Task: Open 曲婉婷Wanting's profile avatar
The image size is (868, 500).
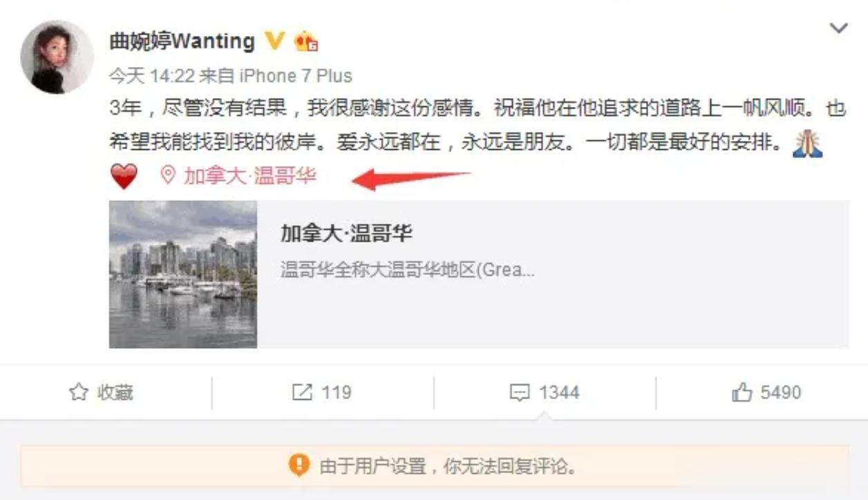Action: click(57, 57)
